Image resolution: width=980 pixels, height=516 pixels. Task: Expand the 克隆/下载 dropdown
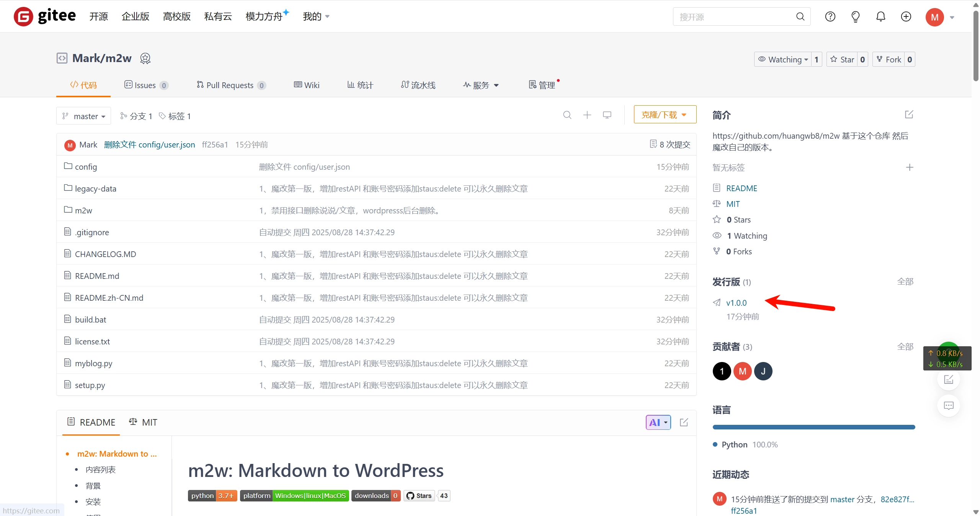(665, 115)
